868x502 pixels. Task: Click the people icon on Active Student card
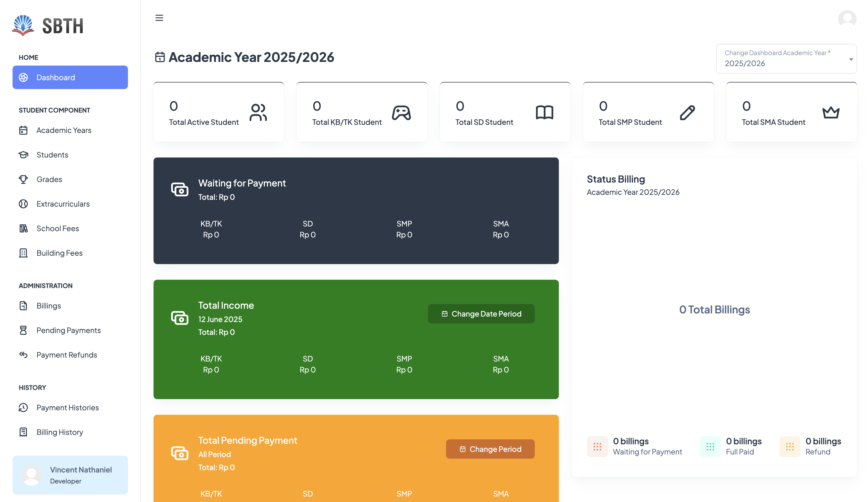click(x=258, y=113)
